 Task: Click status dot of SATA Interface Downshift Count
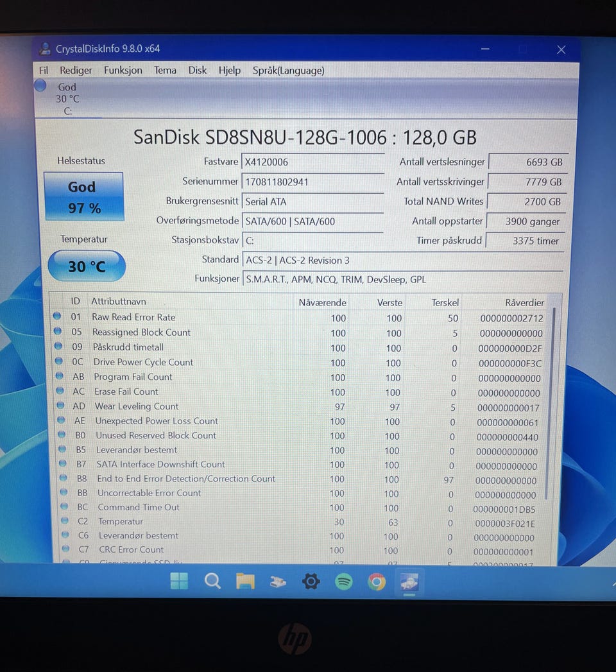pyautogui.click(x=62, y=463)
